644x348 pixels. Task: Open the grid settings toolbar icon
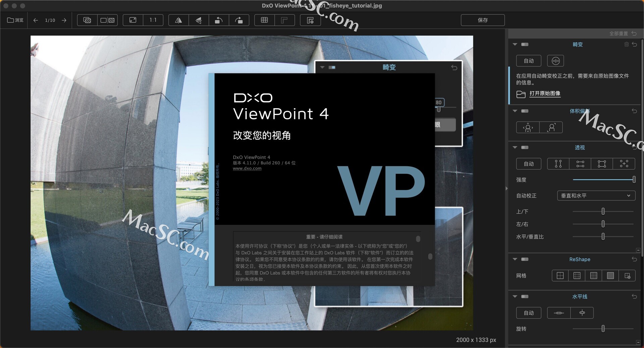click(x=310, y=20)
